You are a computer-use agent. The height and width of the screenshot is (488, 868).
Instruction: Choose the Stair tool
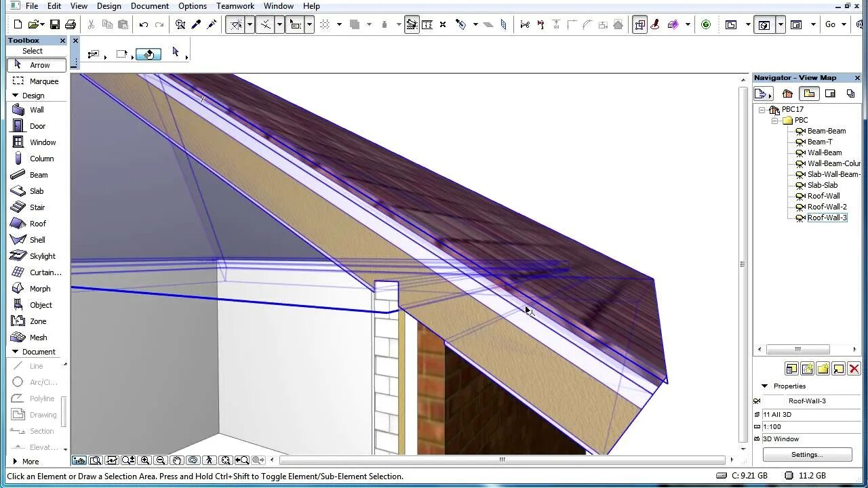(x=37, y=207)
